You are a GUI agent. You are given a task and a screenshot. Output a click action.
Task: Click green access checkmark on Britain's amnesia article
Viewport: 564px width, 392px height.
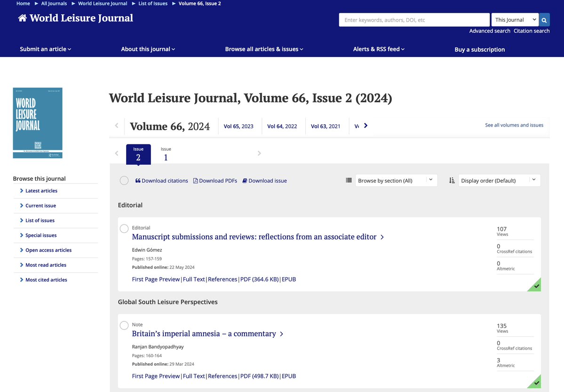click(536, 383)
